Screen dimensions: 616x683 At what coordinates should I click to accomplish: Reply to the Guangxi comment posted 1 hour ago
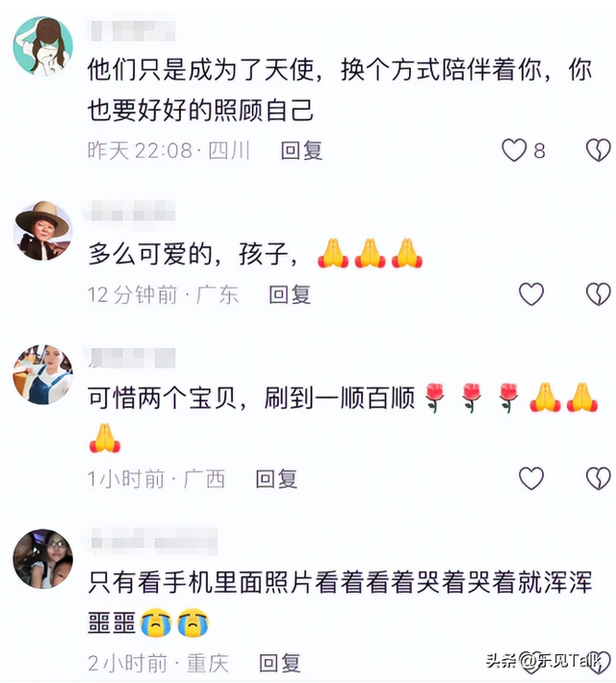276,479
